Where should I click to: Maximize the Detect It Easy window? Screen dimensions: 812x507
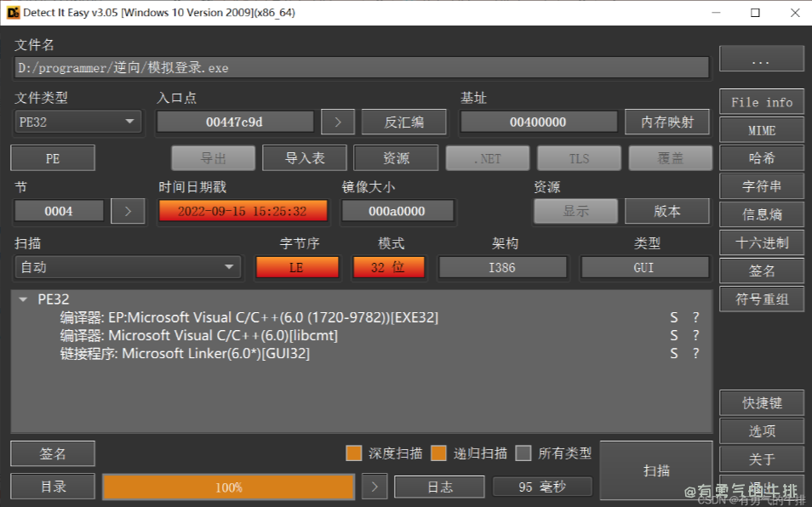tap(755, 13)
